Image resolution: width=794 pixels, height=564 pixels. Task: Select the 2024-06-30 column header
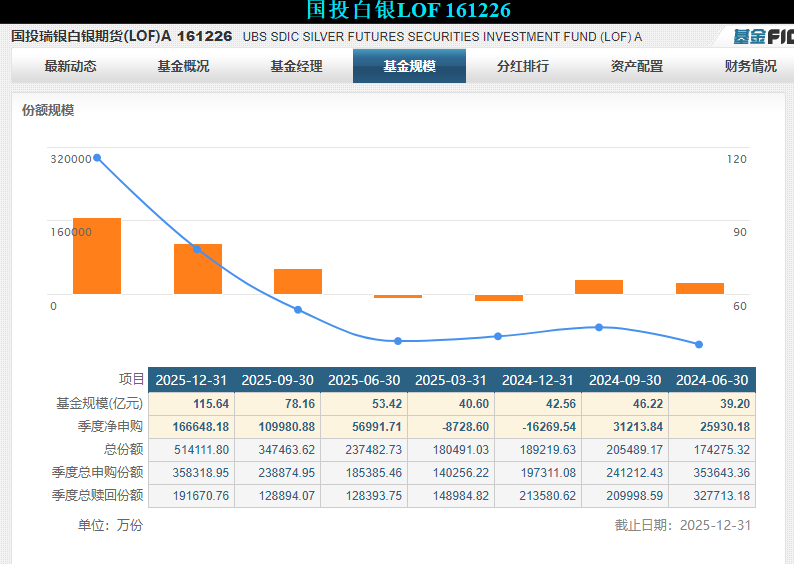coord(711,380)
